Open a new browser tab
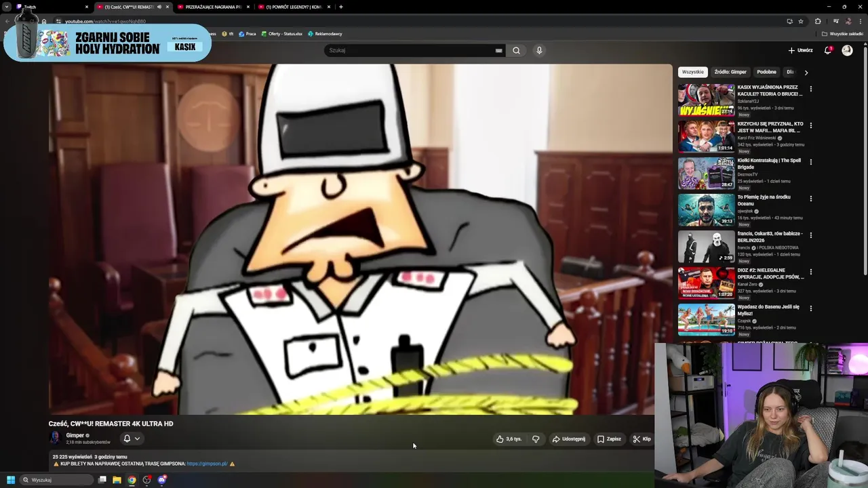Screen dimensions: 868x488 point(340,7)
